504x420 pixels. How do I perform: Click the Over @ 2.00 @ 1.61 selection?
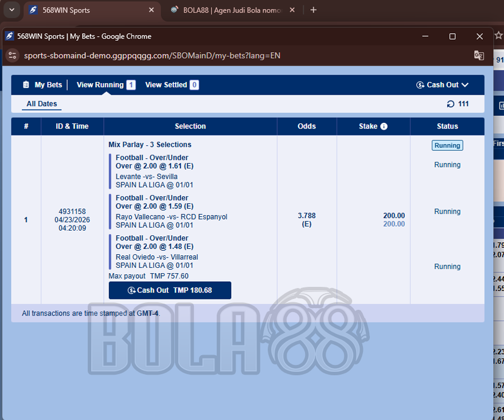pos(155,166)
